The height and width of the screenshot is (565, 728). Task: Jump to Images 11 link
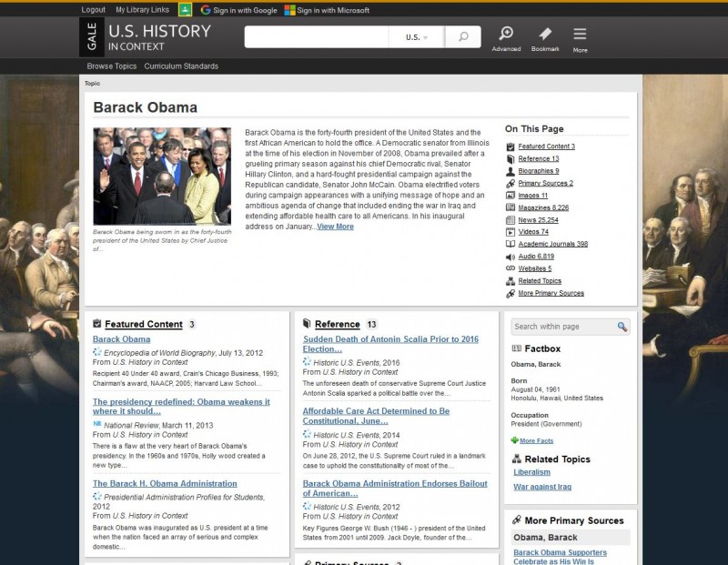tap(533, 196)
